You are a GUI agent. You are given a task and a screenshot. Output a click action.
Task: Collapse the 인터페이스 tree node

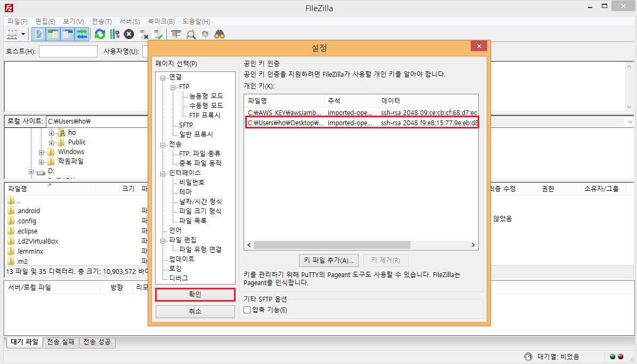click(163, 173)
